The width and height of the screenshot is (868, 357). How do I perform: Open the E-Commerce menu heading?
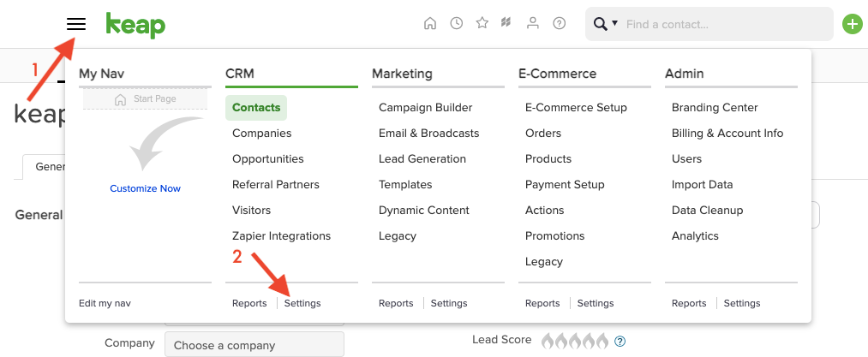click(x=558, y=73)
